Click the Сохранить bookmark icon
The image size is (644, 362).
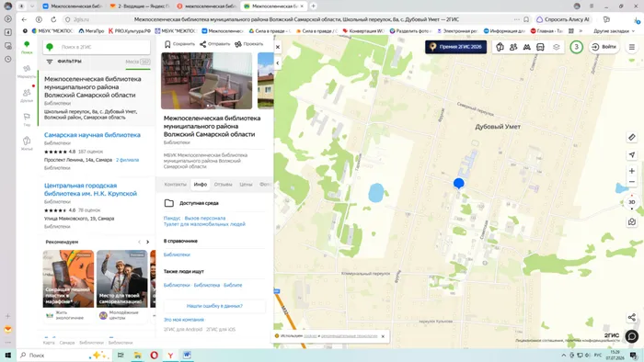click(x=179, y=44)
